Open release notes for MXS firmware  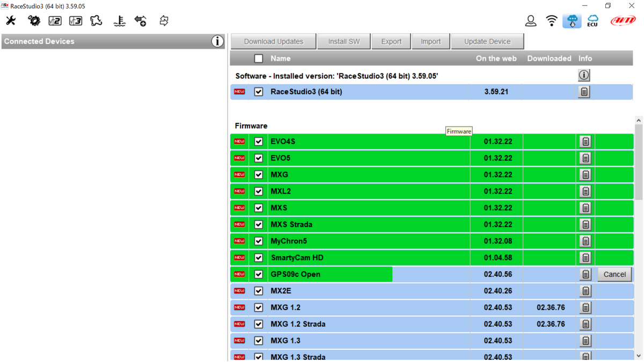pos(586,208)
